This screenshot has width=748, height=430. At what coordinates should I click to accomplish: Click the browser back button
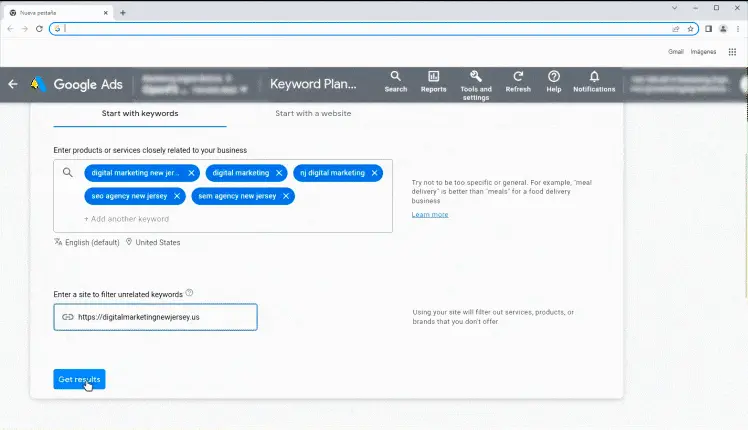point(10,29)
